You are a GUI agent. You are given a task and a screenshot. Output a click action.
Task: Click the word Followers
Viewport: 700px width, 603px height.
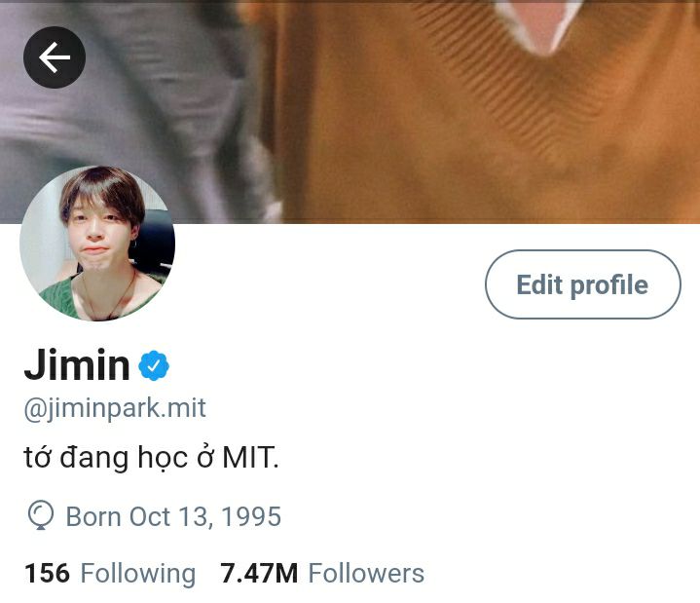366,574
